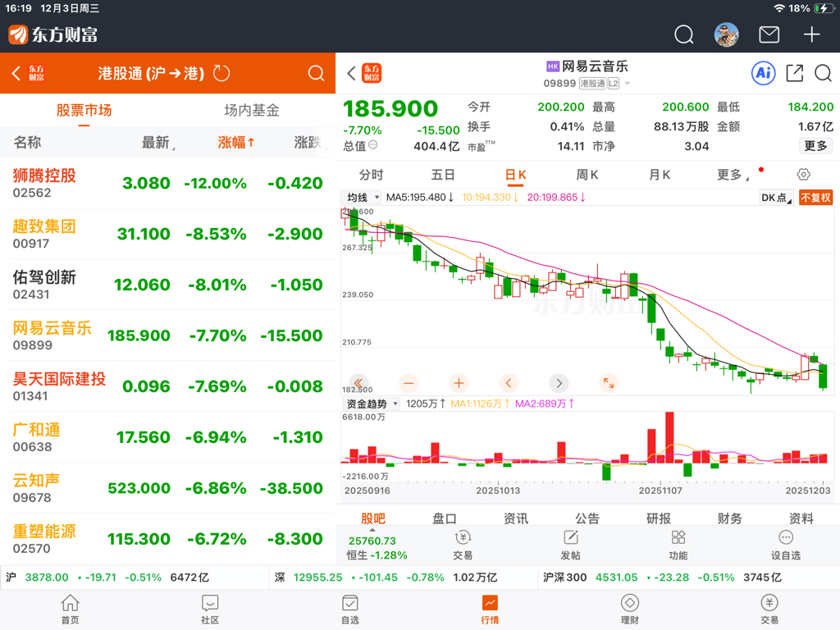Open the 研报 research tab

tap(659, 518)
